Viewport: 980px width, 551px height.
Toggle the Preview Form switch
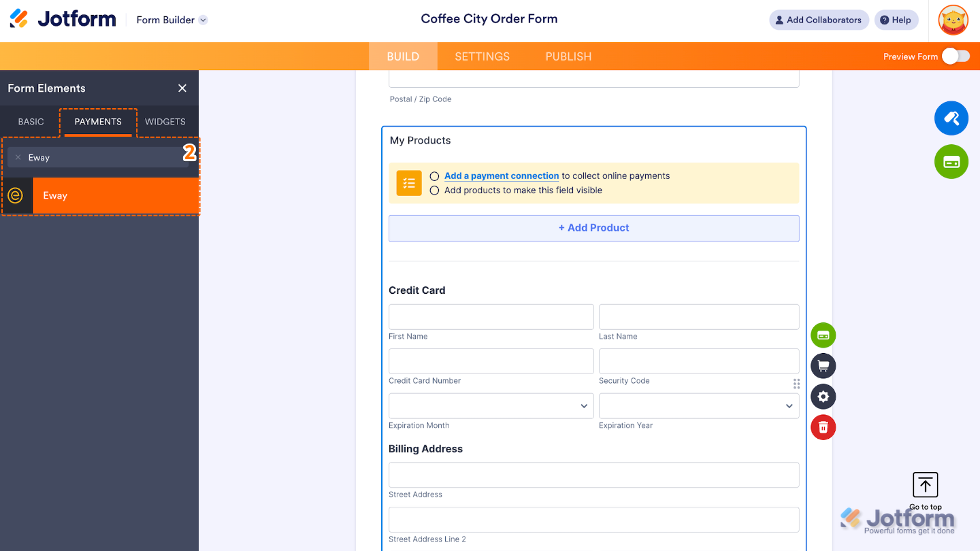[955, 56]
